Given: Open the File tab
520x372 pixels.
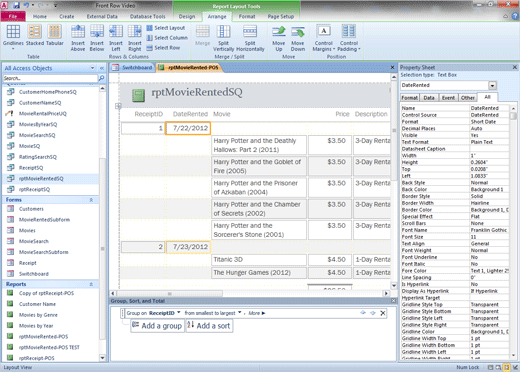Looking at the screenshot, I should (13, 16).
